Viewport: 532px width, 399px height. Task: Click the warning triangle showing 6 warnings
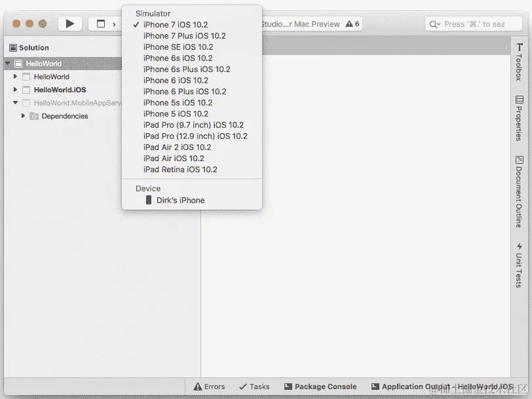[x=349, y=24]
